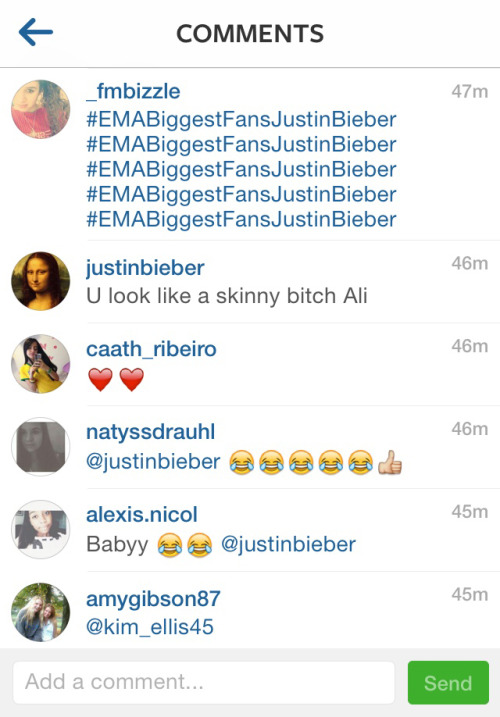Select the alexis.nicol username

pyautogui.click(x=142, y=514)
